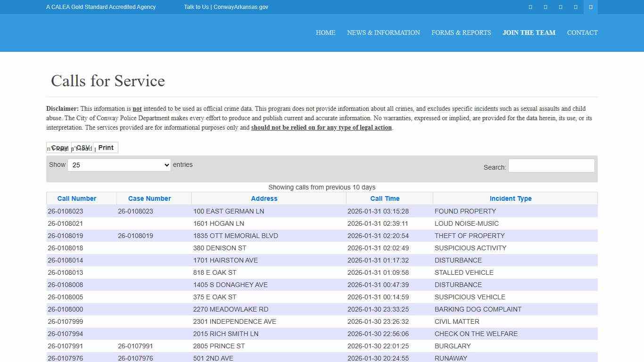Go to Join the Team page
This screenshot has height=362, width=644.
(x=528, y=33)
